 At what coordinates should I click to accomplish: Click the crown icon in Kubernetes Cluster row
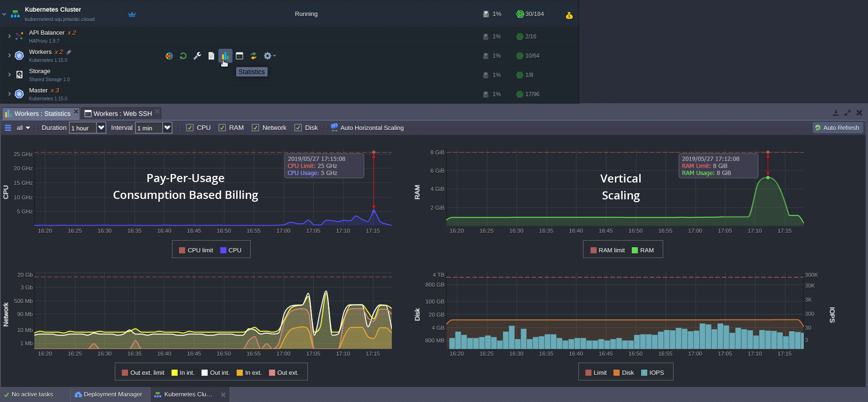tap(132, 14)
